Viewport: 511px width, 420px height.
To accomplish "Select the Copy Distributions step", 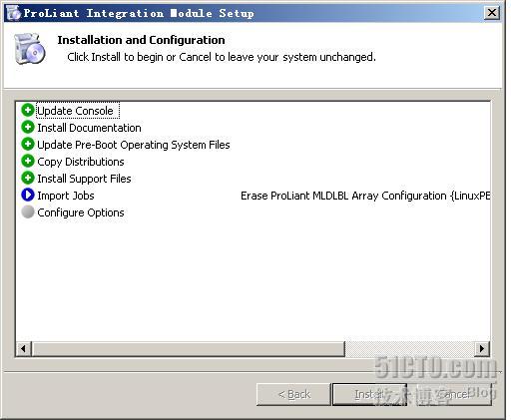I will point(81,162).
